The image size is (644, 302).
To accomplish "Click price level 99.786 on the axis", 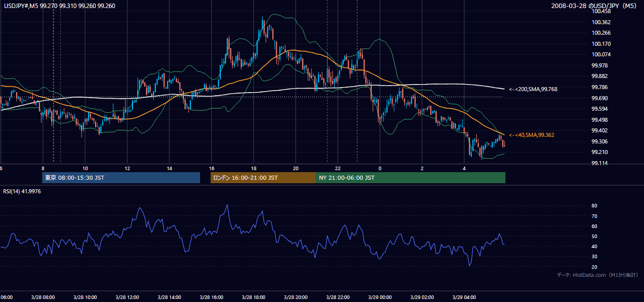I will pyautogui.click(x=599, y=87).
